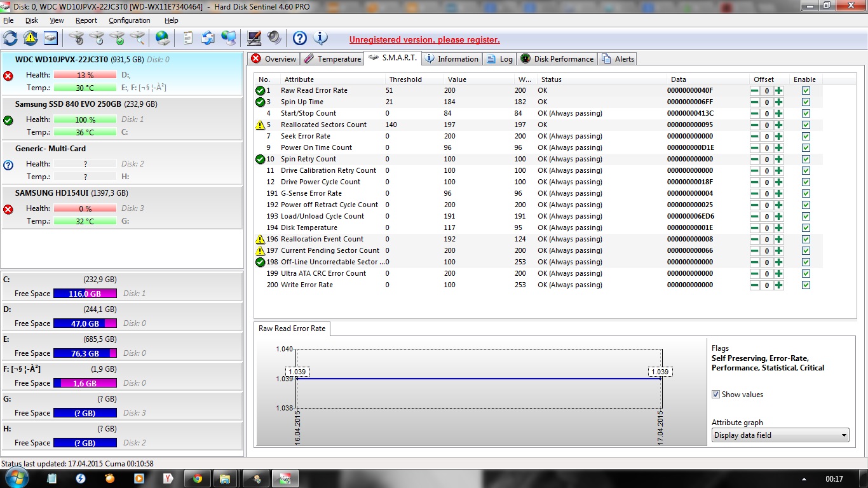The width and height of the screenshot is (868, 488).
Task: Uncheck Enable for Seek Error Rate
Action: pyautogui.click(x=806, y=136)
